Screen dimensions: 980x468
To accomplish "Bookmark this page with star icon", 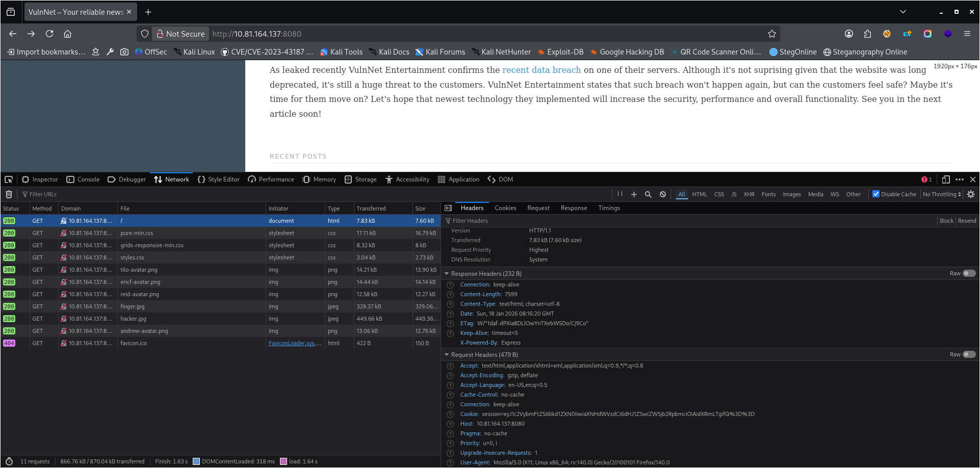I will click(771, 34).
